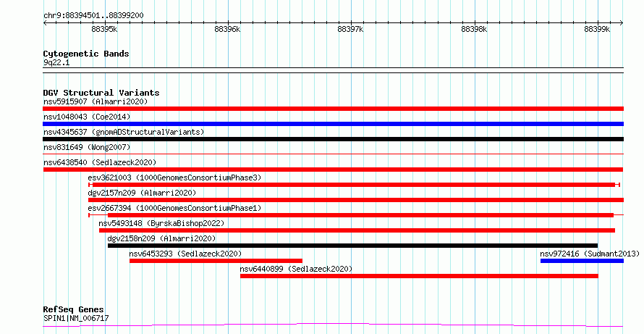Click the dgv2157n209 (Almarri2020) label
Viewport: 644px width, 334px height.
tap(142, 193)
